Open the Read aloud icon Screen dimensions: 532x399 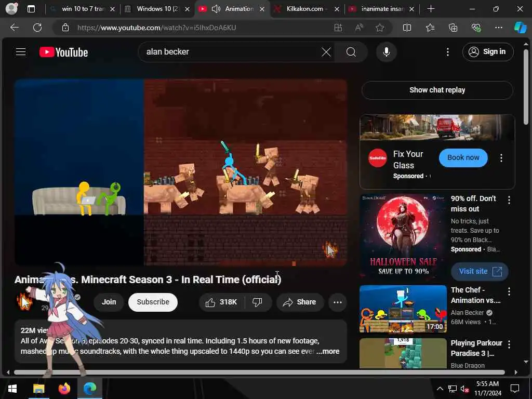pyautogui.click(x=359, y=28)
